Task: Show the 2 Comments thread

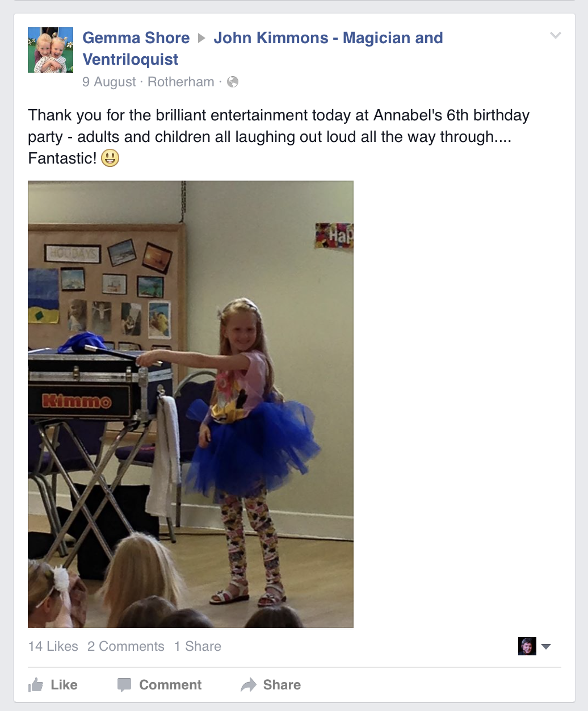Action: click(x=126, y=646)
